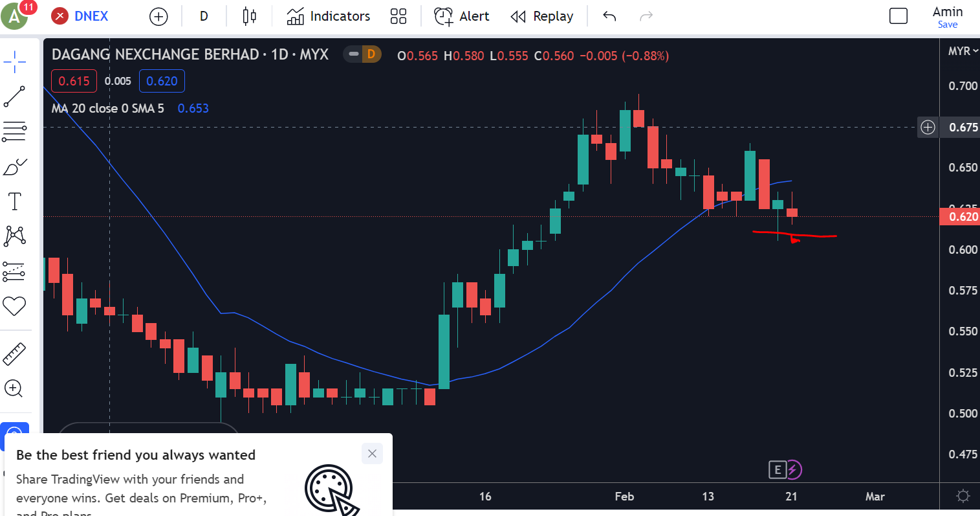Click the zoom in magnifier tool

click(x=14, y=388)
